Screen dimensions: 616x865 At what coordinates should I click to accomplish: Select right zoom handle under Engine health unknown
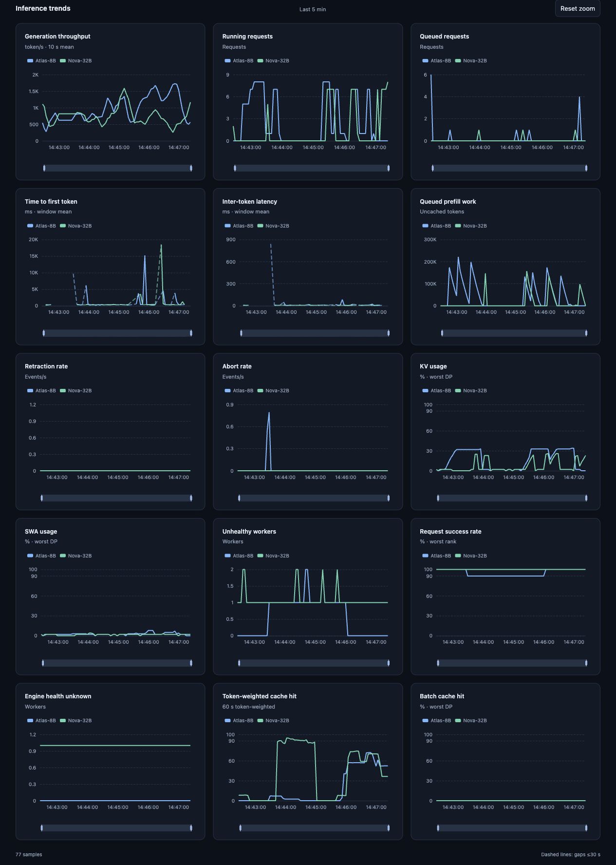tap(191, 828)
